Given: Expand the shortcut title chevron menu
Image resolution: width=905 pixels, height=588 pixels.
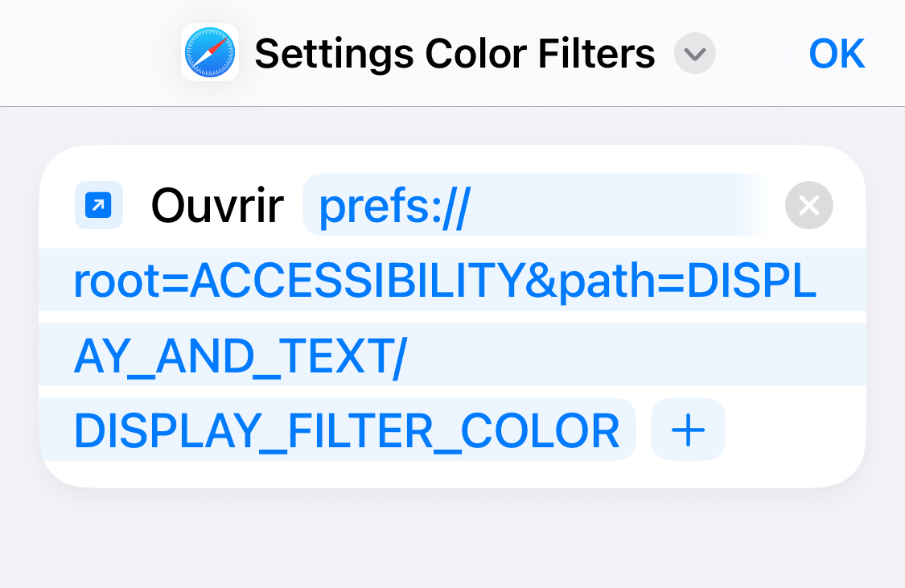Looking at the screenshot, I should 695,54.
